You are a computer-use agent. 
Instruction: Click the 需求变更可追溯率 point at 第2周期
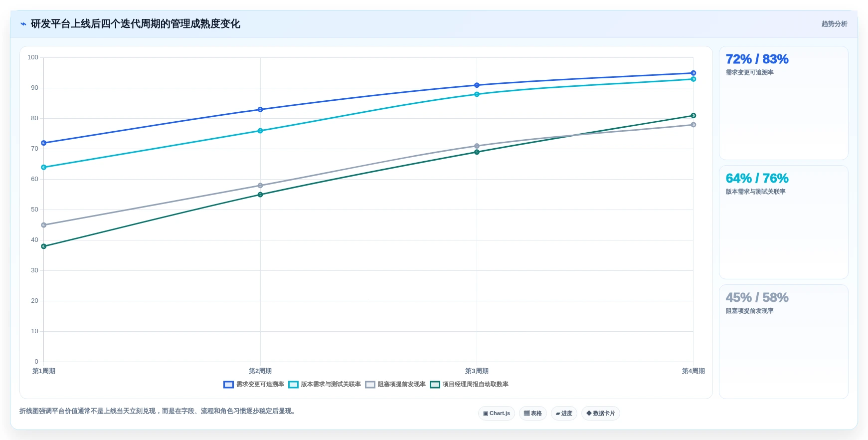coord(260,110)
